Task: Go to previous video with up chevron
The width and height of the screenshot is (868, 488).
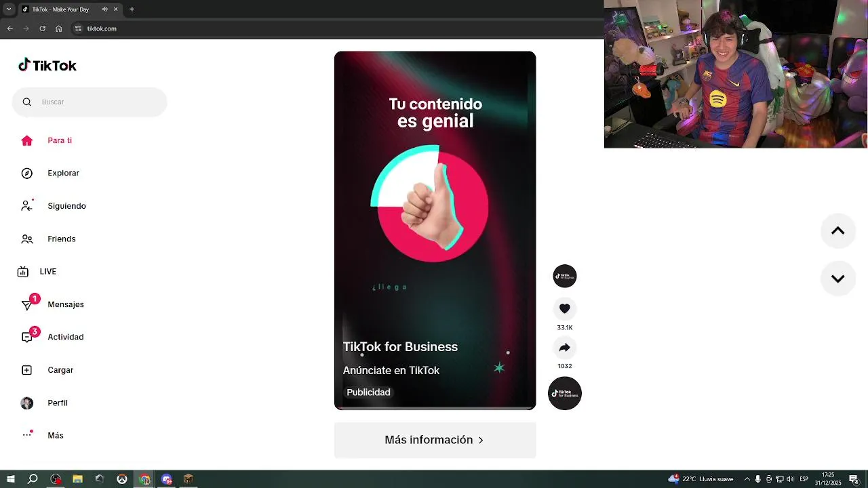Action: coord(838,231)
